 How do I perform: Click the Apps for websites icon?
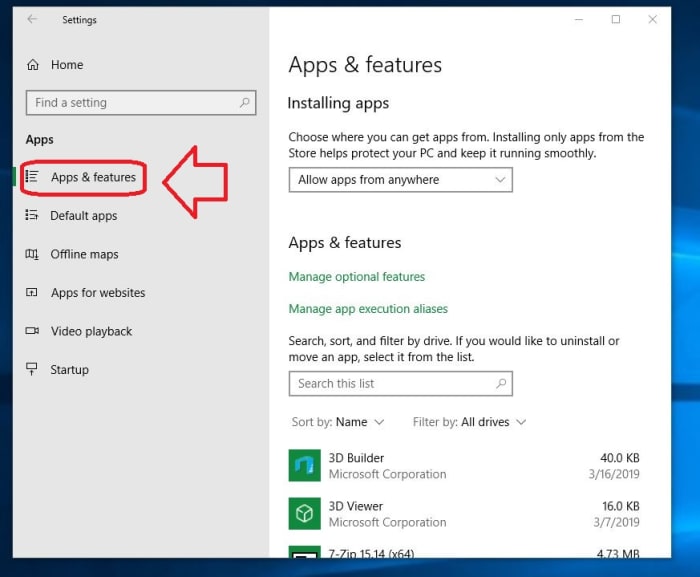click(32, 293)
